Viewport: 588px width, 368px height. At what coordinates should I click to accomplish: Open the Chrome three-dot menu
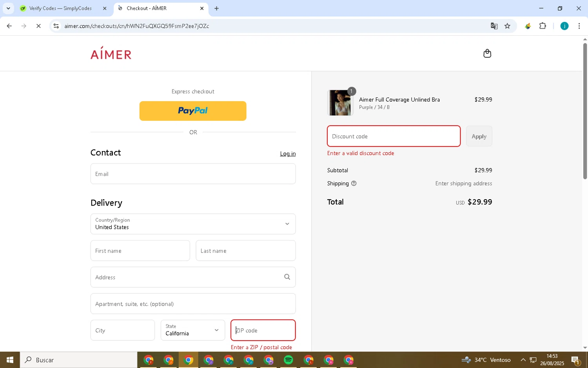(579, 26)
